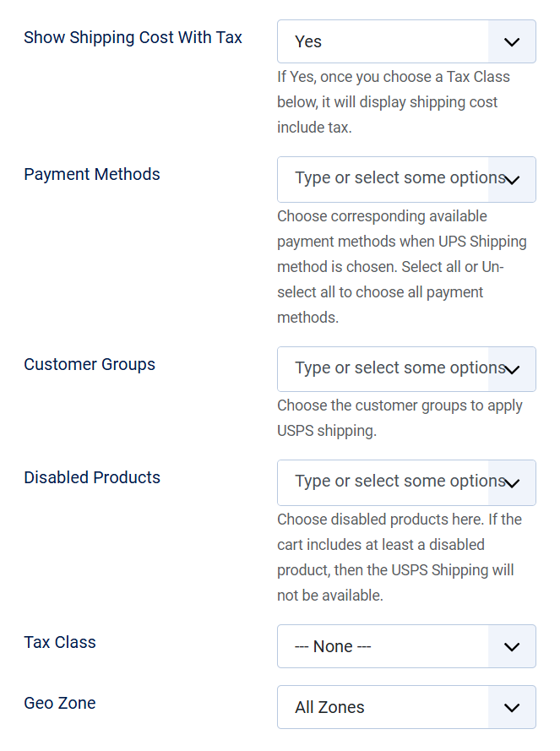Click the 'Customer Groups' field label
The image size is (560, 751).
[x=90, y=365]
